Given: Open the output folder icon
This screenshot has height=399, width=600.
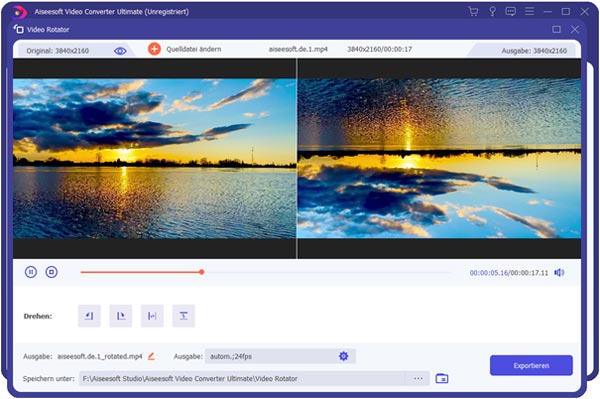Looking at the screenshot, I should 442,378.
